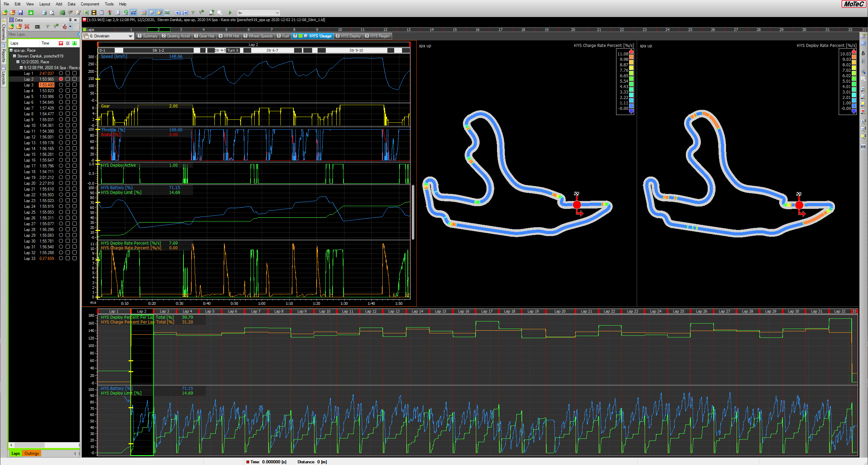Open the 6: Drivetrain workbook dropdown

130,36
